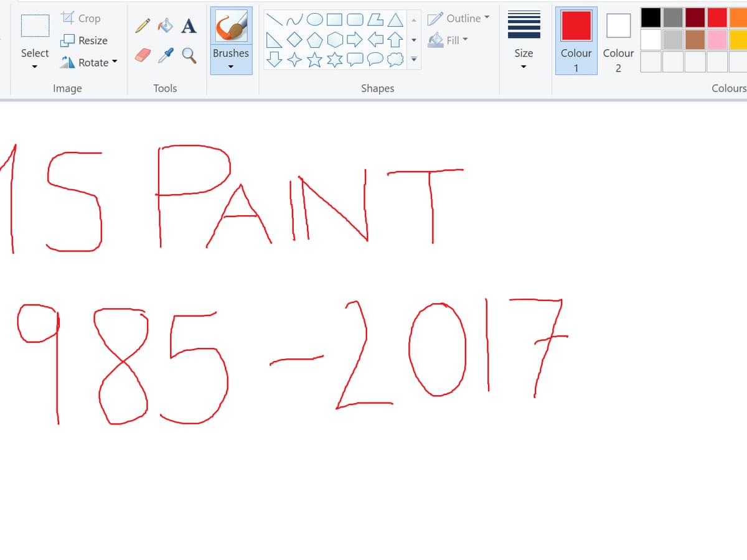Click the Resize button

(x=84, y=40)
